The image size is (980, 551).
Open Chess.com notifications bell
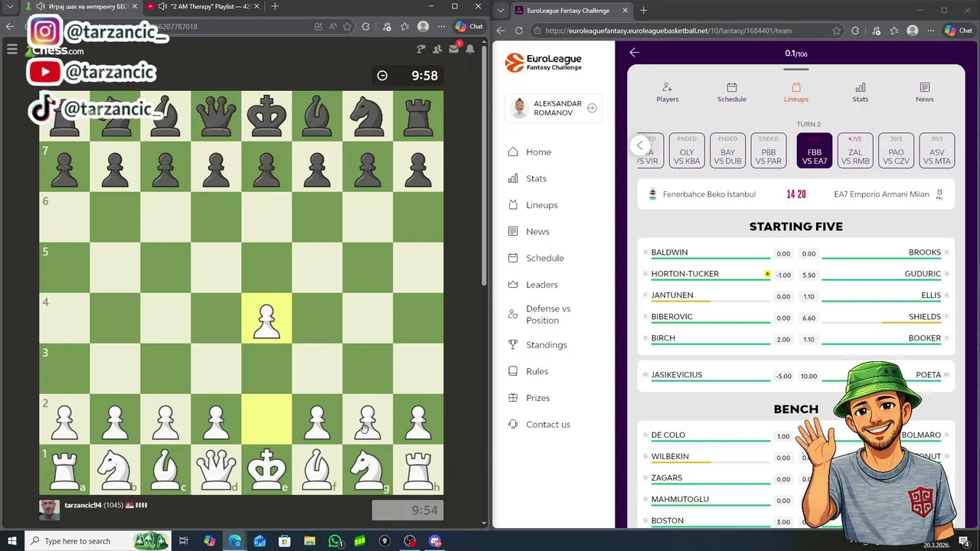(470, 49)
